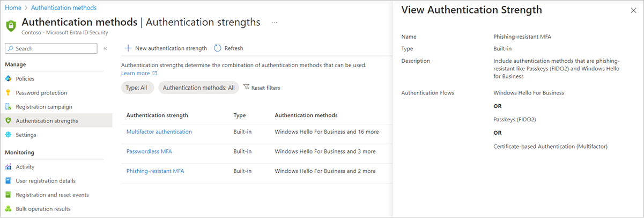Open the Authentication methods: All filter
The width and height of the screenshot is (644, 218).
click(x=198, y=88)
